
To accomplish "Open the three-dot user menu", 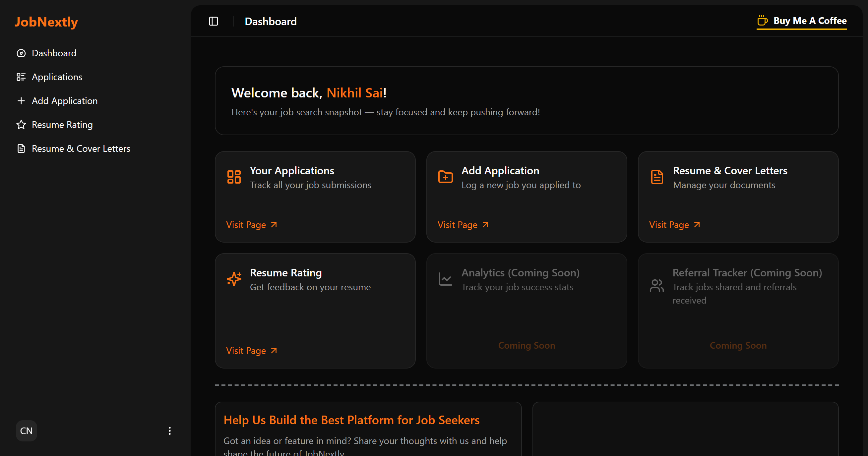I will tap(170, 431).
